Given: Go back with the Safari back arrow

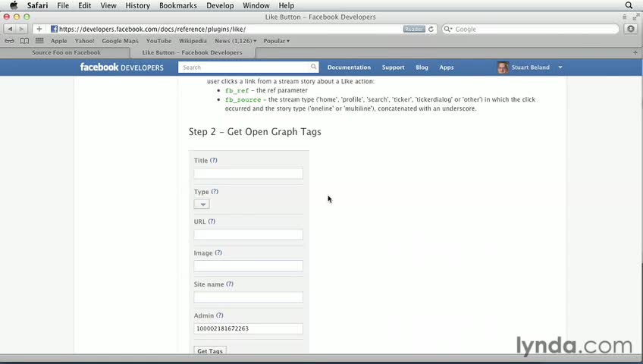Looking at the screenshot, I should pos(10,29).
